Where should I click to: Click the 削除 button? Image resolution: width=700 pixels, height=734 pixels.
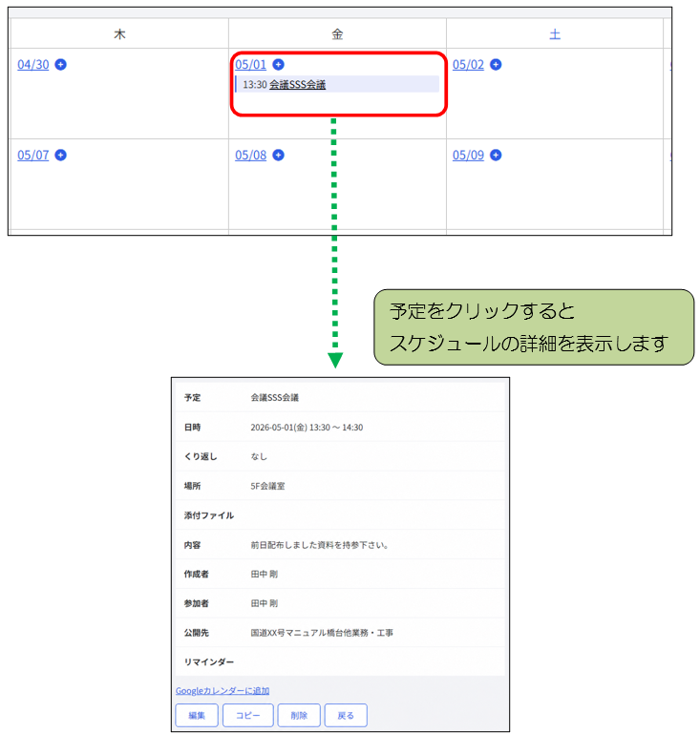coord(299,715)
